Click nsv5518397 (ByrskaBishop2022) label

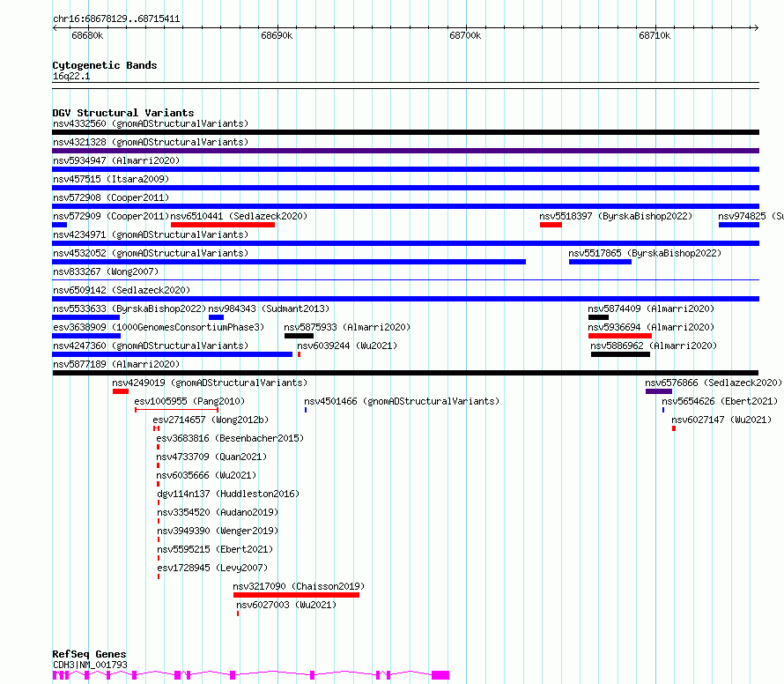[x=616, y=216]
